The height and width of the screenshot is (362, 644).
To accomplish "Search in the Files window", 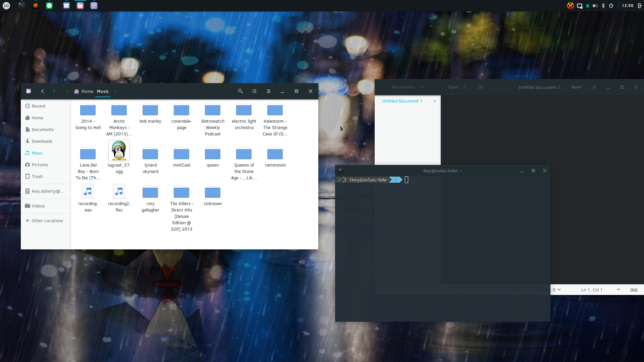I will pos(240,91).
